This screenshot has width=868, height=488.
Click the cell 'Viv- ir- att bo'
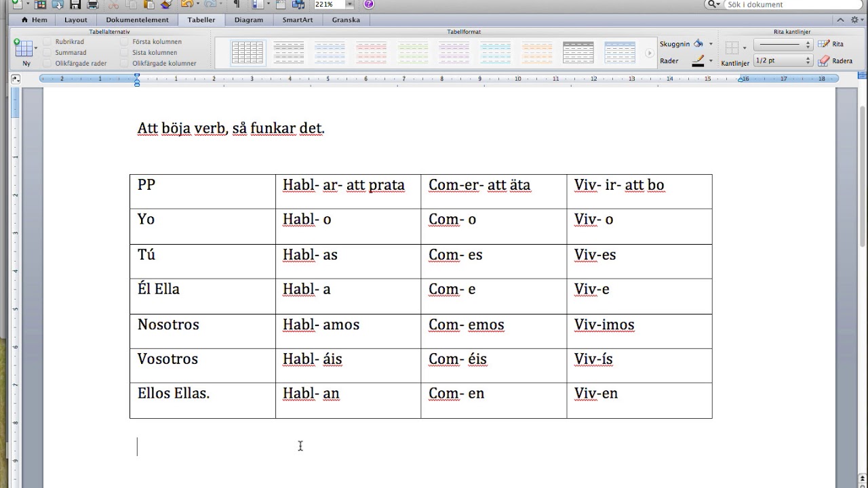639,191
